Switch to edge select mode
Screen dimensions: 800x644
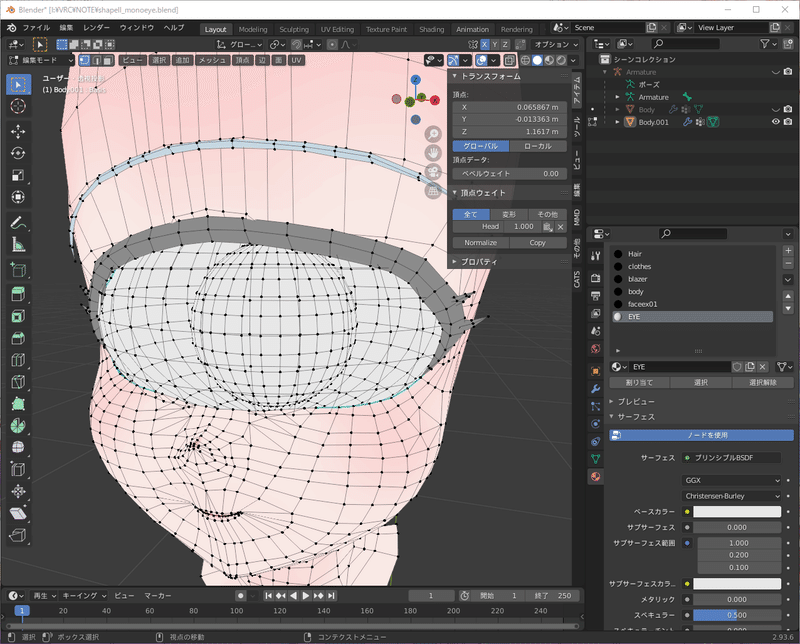96,60
